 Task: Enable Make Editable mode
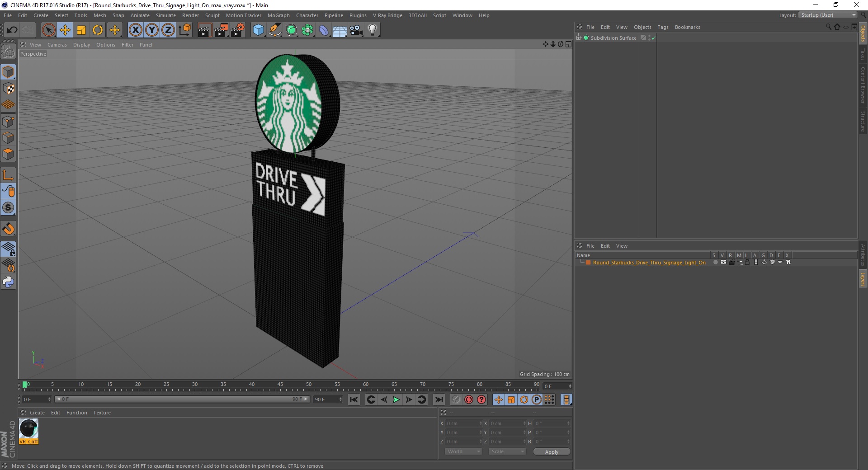coord(8,52)
